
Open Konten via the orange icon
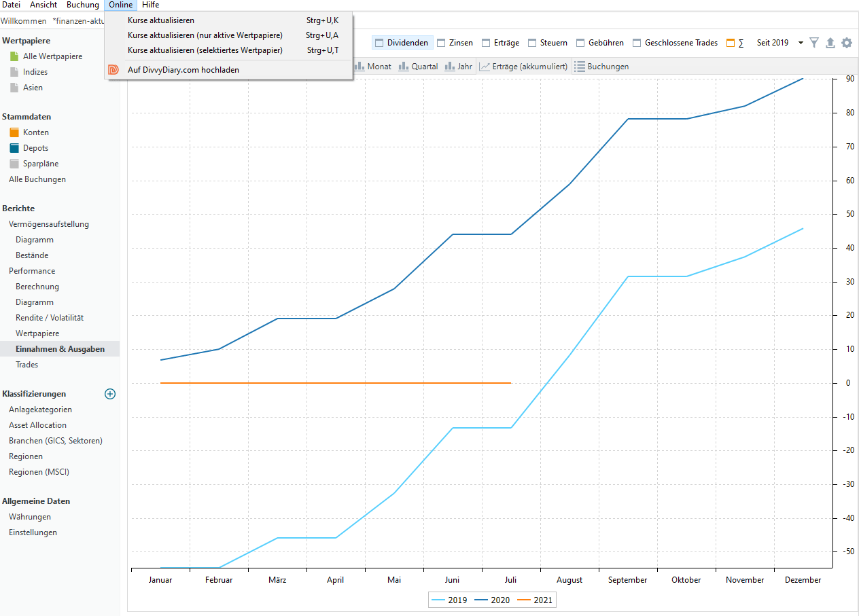pos(14,132)
